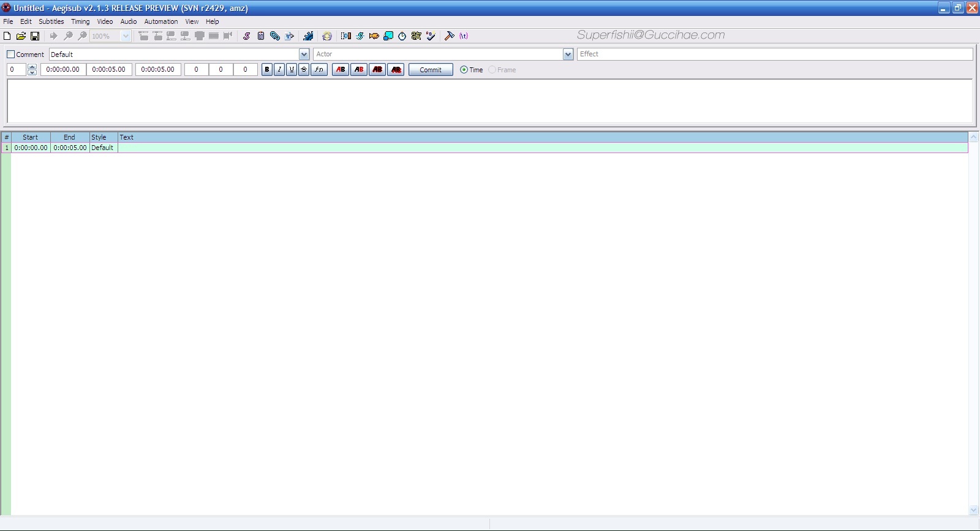Click Snap start to video icon
The image size is (980, 531).
(x=171, y=36)
